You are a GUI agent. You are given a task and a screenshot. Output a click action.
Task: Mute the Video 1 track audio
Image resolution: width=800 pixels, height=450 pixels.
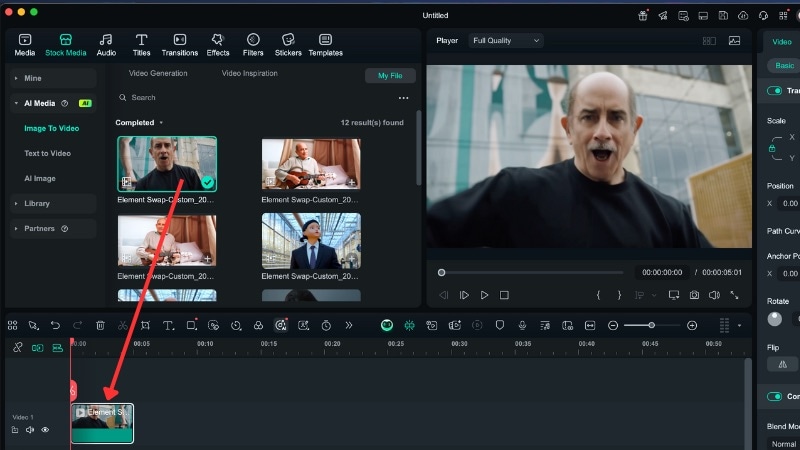coord(30,430)
